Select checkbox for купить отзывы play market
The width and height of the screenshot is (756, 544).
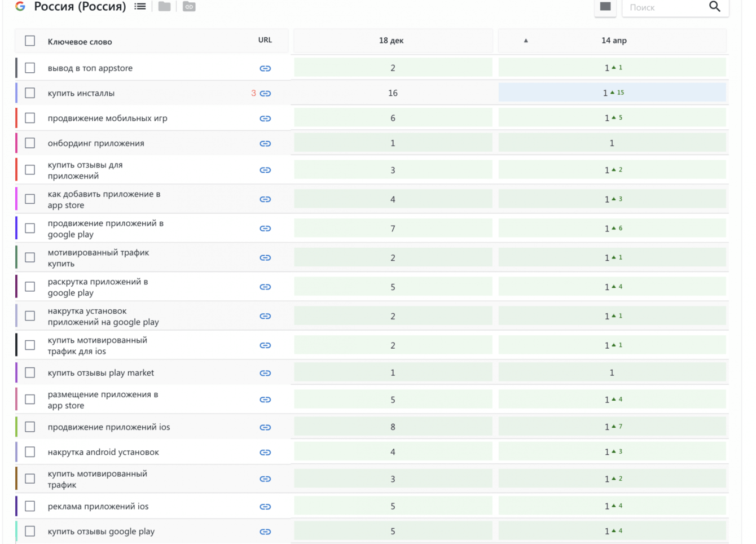tap(30, 373)
